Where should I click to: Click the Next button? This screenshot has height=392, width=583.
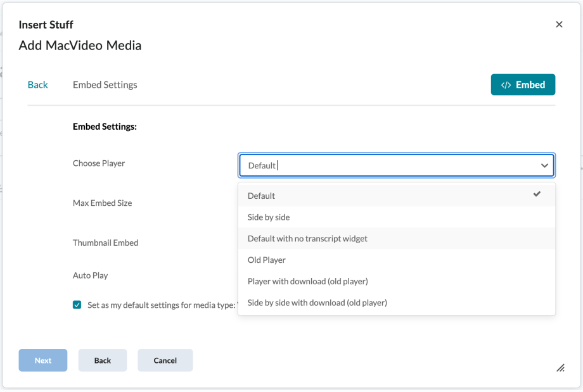[43, 360]
